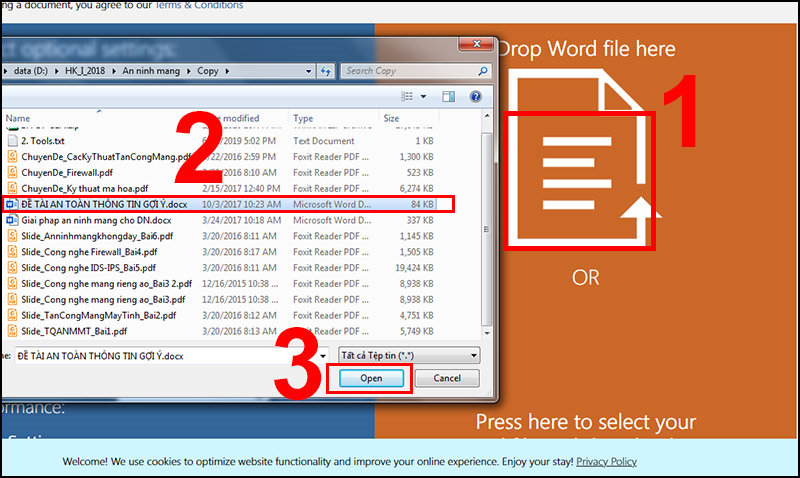Click the 19,424 KB size cell
The height and width of the screenshot is (478, 800).
coord(414,267)
